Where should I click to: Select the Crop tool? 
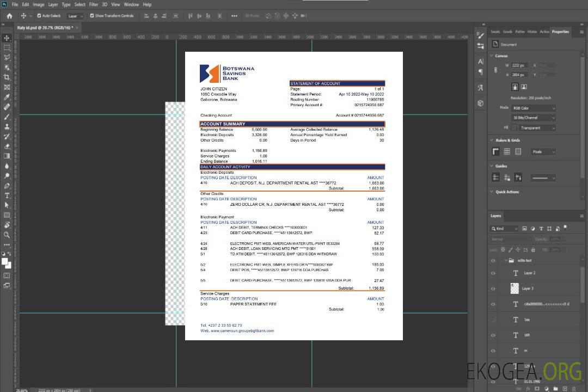[7, 77]
